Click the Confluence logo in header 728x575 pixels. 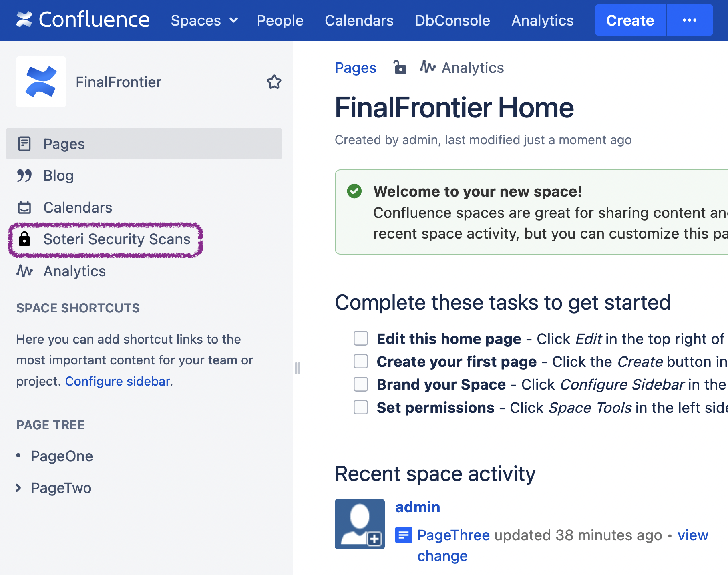[82, 20]
